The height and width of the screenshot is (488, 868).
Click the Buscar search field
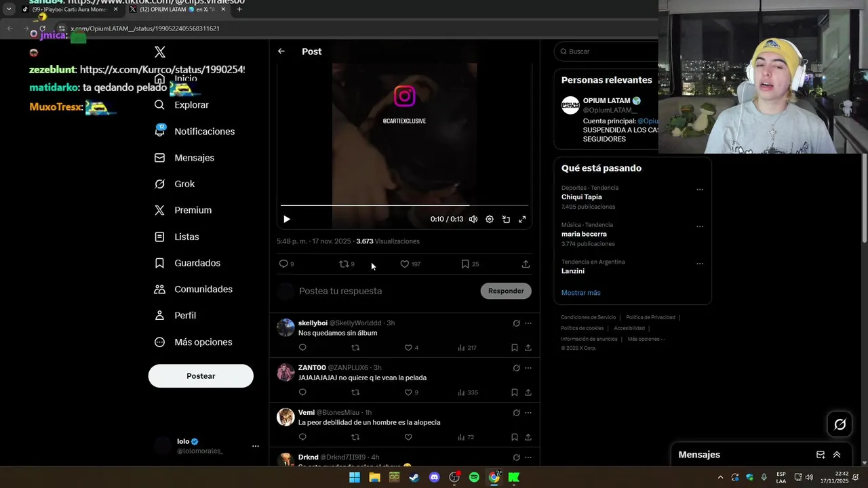click(x=607, y=52)
